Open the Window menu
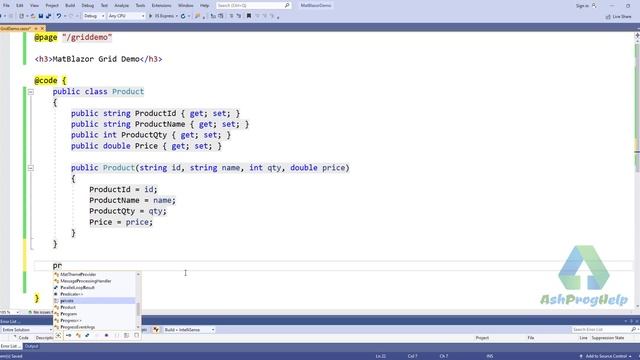This screenshot has width=640, height=360. pos(186,5)
